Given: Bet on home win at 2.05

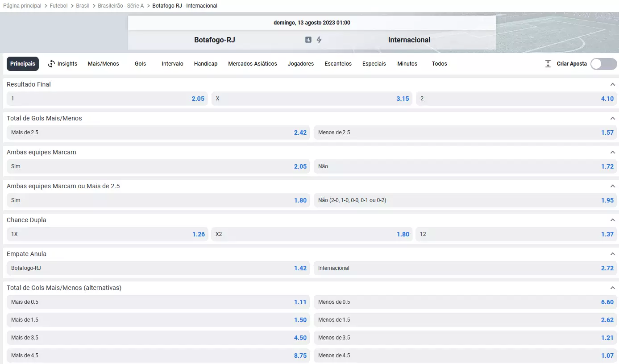Looking at the screenshot, I should pyautogui.click(x=107, y=99).
